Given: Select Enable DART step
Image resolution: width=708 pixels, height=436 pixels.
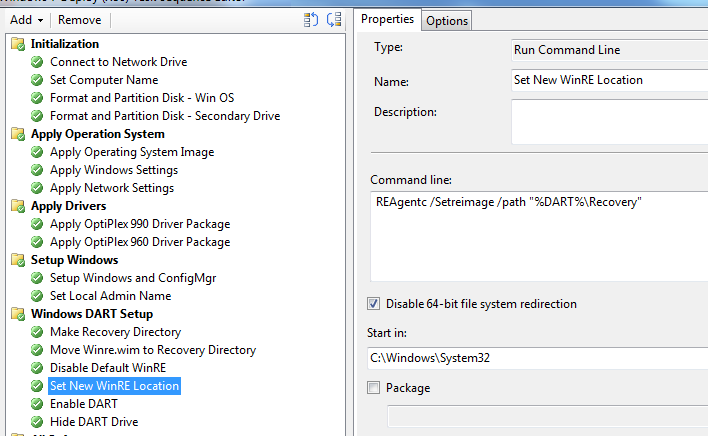Looking at the screenshot, I should click(x=84, y=404).
